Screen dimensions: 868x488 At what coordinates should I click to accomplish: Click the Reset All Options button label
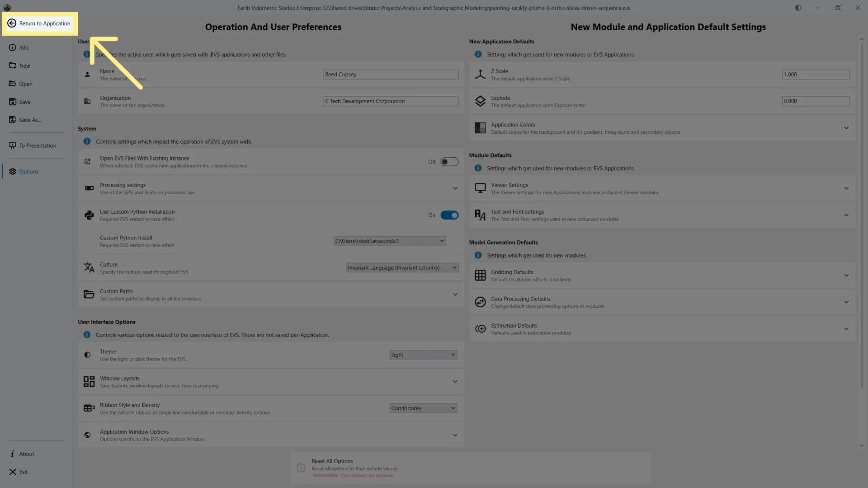(332, 461)
